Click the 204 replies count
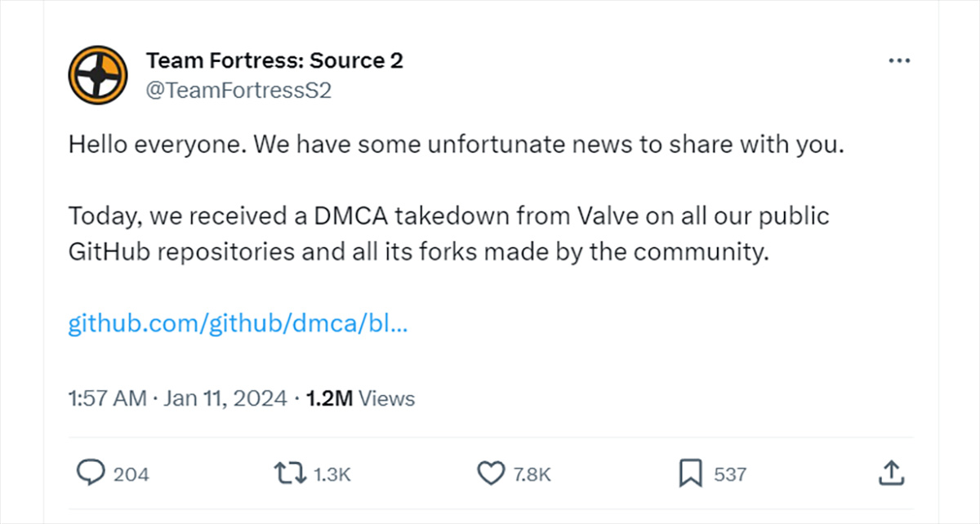Viewport: 980px width, 524px height. pos(131,473)
